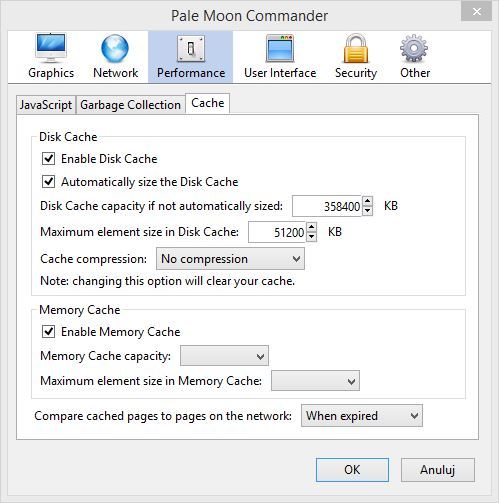Open the Security padlock icon
Image resolution: width=499 pixels, height=503 pixels.
[356, 48]
